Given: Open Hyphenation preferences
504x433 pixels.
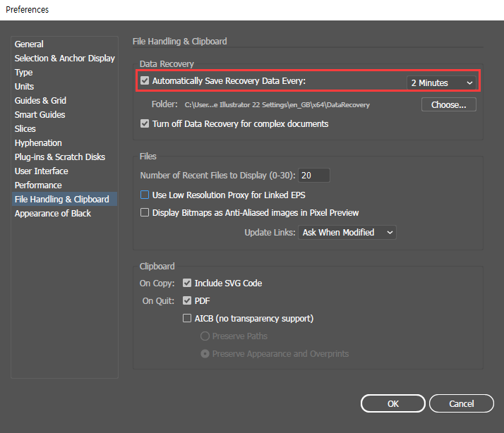Looking at the screenshot, I should click(x=64, y=143).
